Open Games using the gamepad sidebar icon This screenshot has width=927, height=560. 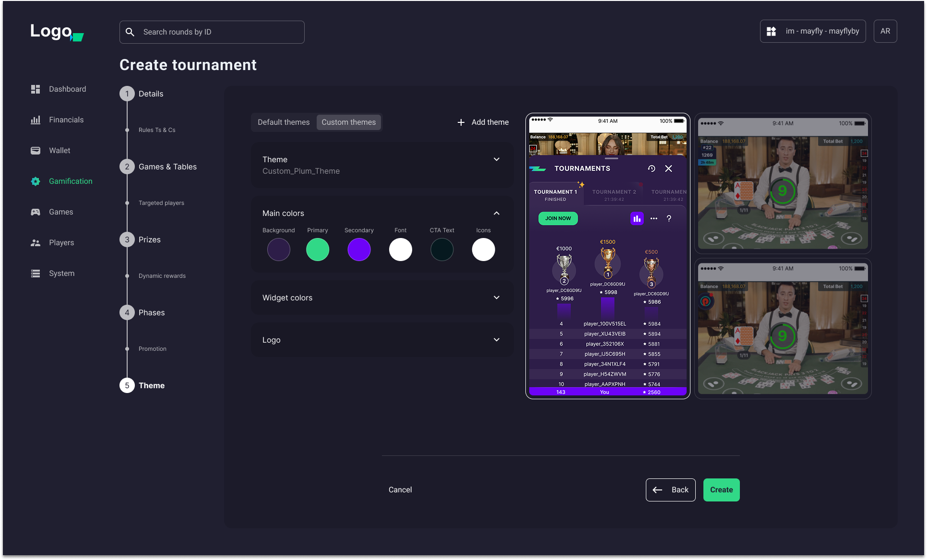point(35,212)
